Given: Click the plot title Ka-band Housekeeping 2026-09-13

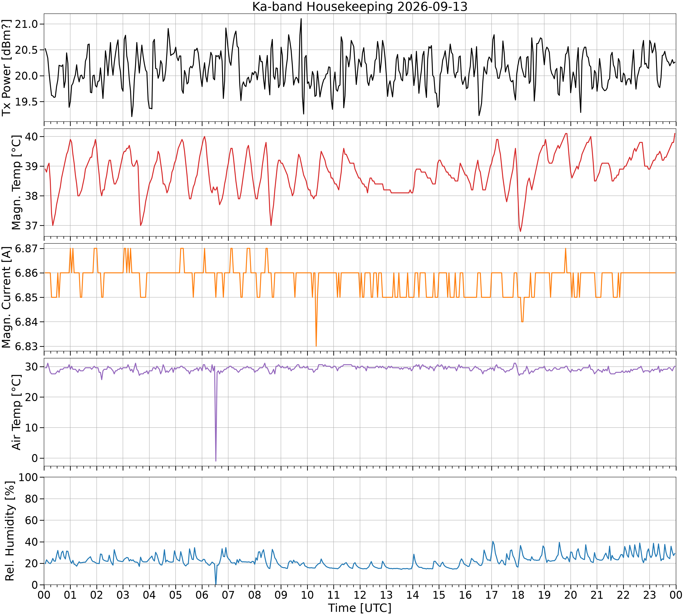Looking at the screenshot, I should pos(360,6).
